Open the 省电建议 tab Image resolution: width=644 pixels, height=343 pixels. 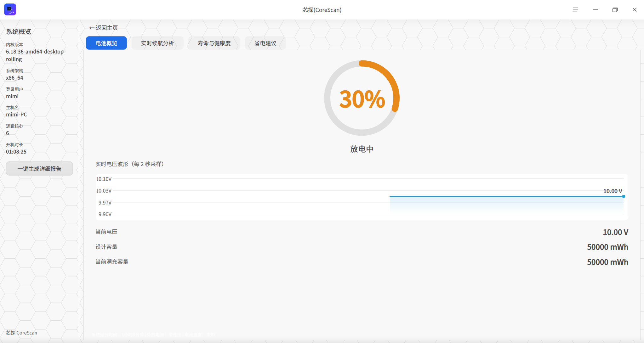[265, 43]
